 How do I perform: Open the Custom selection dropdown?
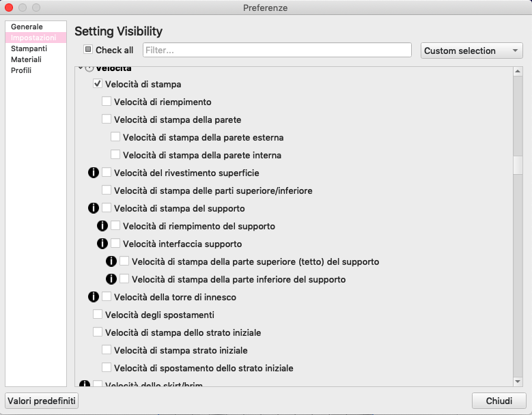472,51
